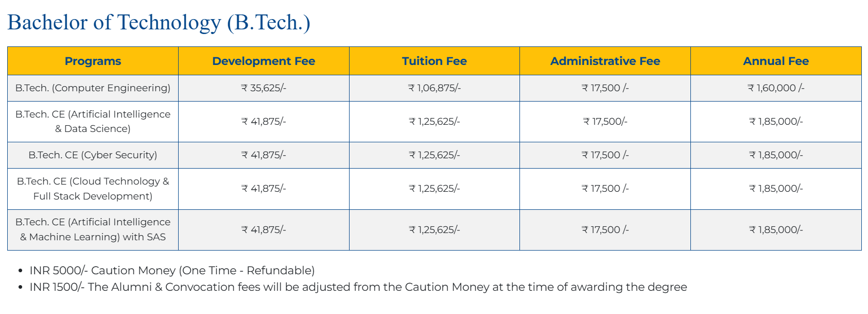This screenshot has height=314, width=868.
Task: Select AI & Data Science administrative fee cell
Action: click(x=605, y=122)
